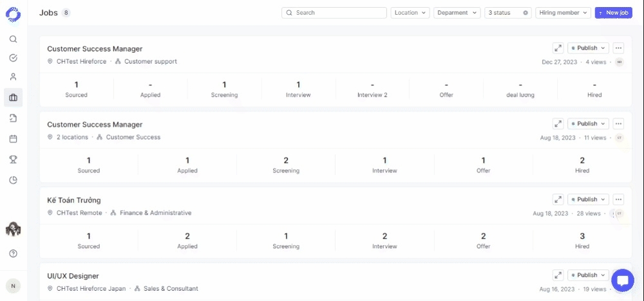Screen dimensions: 644x301
Task: Clear the 3 status filter
Action: click(525, 13)
